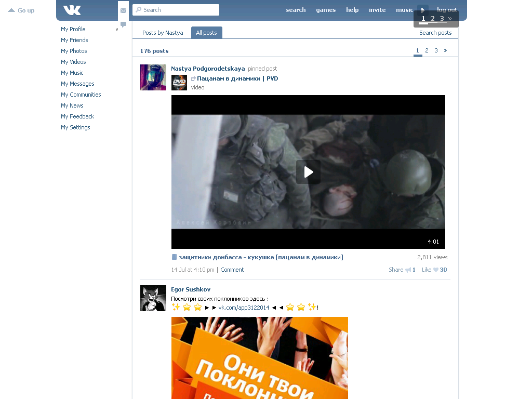532x399 pixels.
Task: Click the heart like icon
Action: pyautogui.click(x=436, y=270)
